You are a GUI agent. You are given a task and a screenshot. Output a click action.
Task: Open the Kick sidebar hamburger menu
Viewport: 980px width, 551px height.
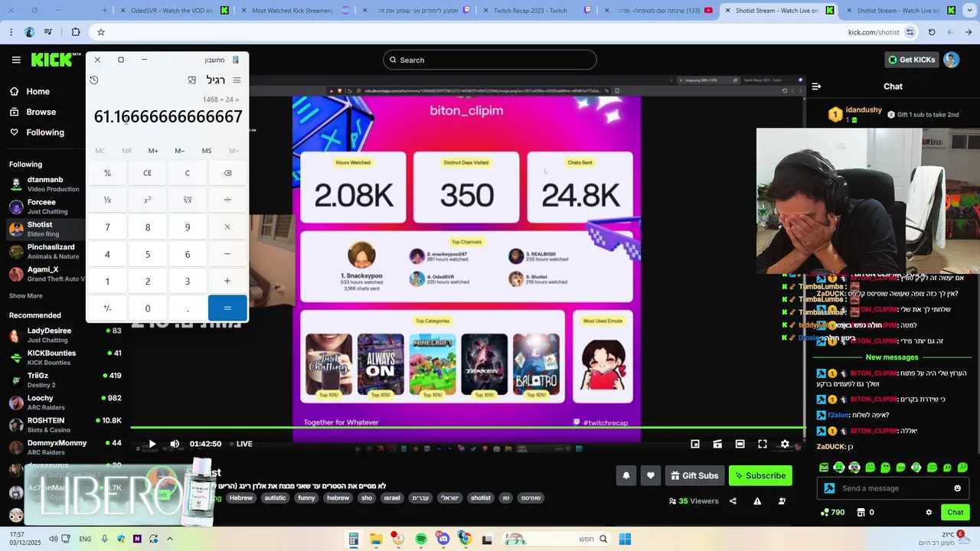click(16, 60)
